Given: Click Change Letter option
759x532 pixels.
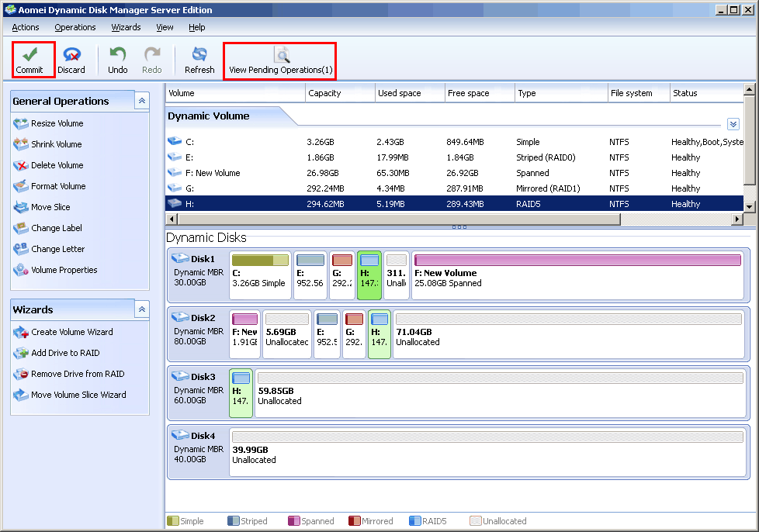Looking at the screenshot, I should [57, 249].
